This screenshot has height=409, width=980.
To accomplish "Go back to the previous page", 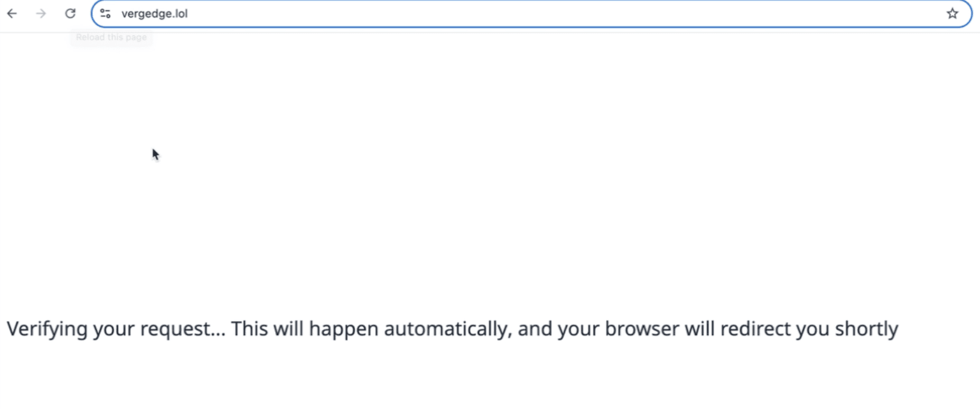I will click(12, 13).
